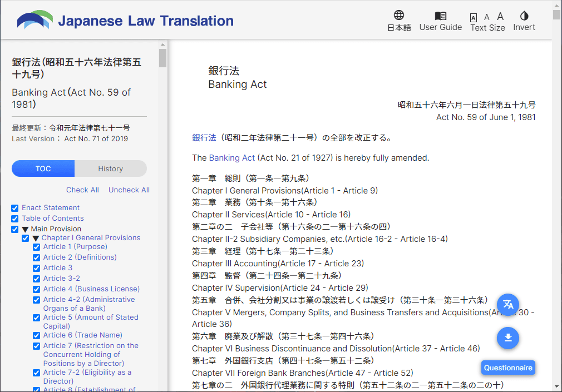Go to Article 3 in the TOC
Image resolution: width=562 pixels, height=392 pixels.
(58, 267)
